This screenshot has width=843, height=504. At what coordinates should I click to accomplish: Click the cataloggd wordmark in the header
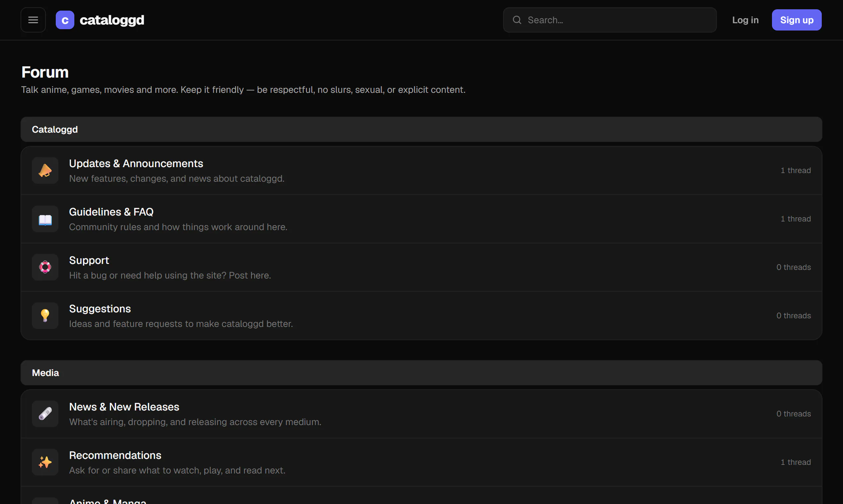pos(112,20)
